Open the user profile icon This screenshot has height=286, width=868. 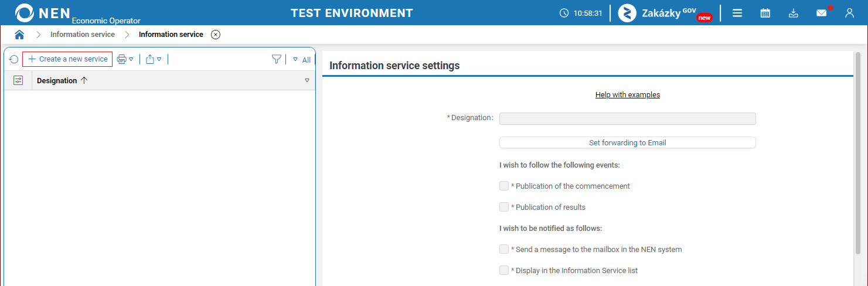(849, 13)
